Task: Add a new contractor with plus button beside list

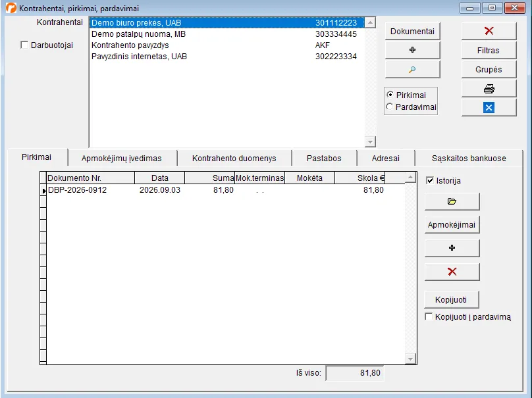Action: (412, 50)
